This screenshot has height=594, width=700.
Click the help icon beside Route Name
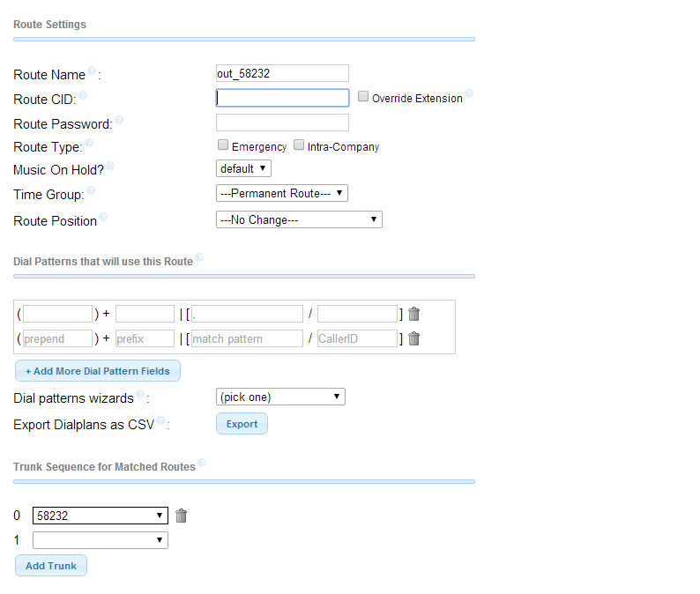click(x=92, y=71)
